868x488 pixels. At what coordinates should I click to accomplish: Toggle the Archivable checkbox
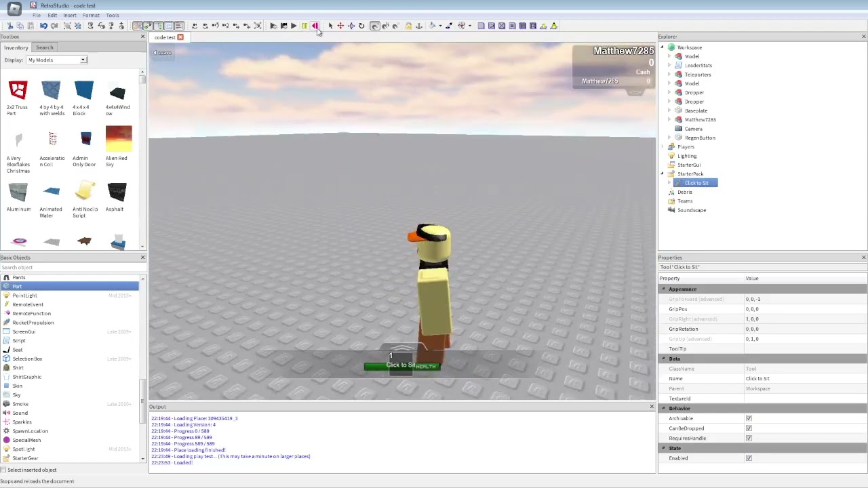pos(749,418)
